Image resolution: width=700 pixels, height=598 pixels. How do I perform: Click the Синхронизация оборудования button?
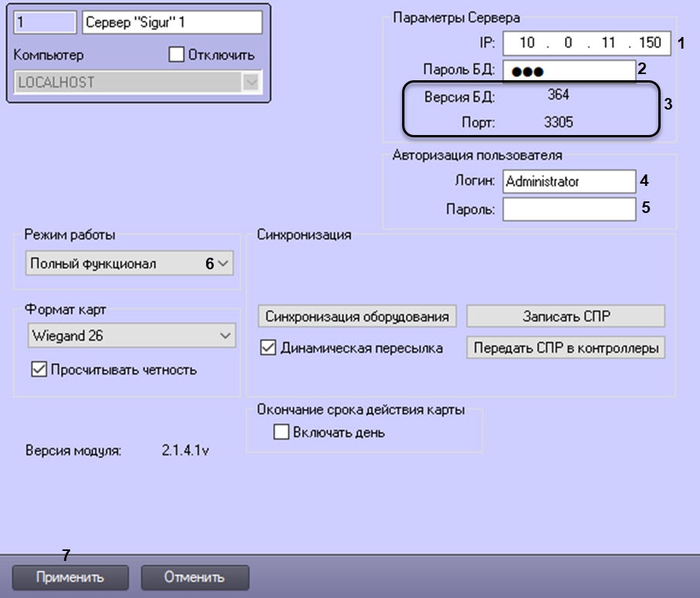pyautogui.click(x=357, y=316)
